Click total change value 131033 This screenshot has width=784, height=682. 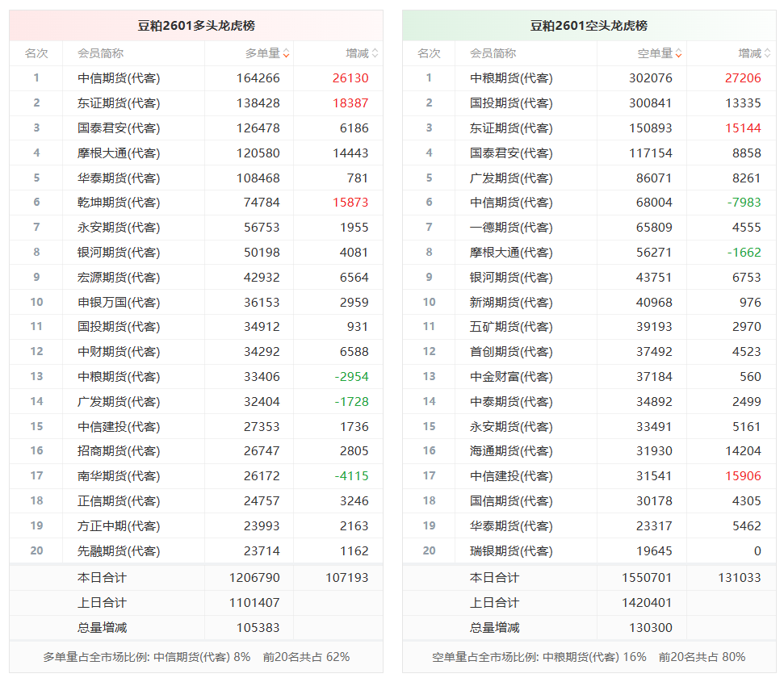[x=740, y=578]
